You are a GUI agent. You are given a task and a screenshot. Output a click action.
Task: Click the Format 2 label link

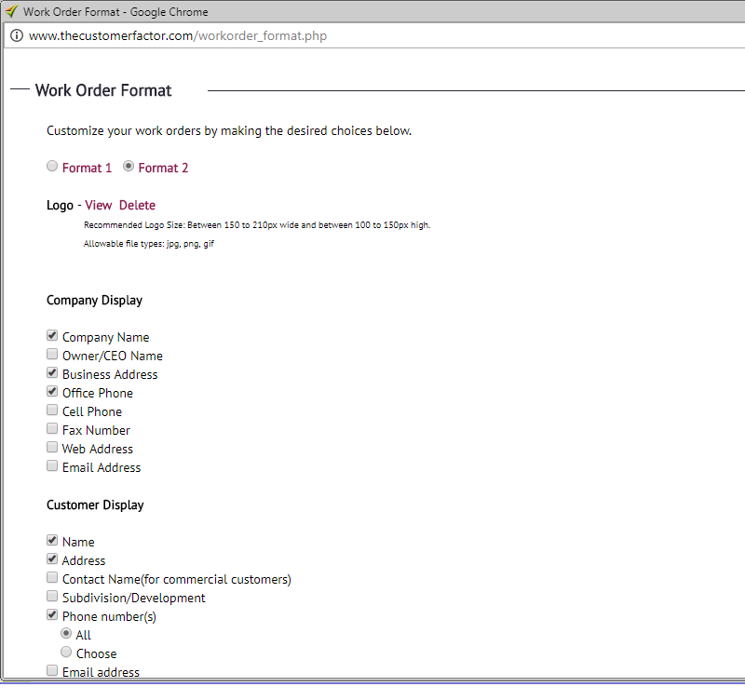pos(164,168)
